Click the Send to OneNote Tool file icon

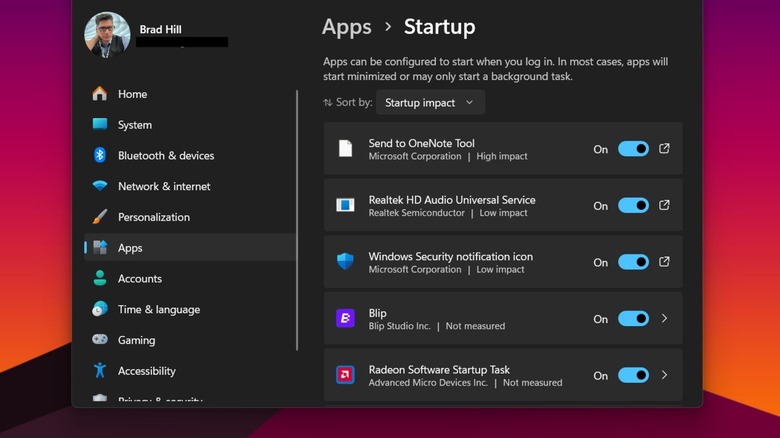tap(345, 148)
